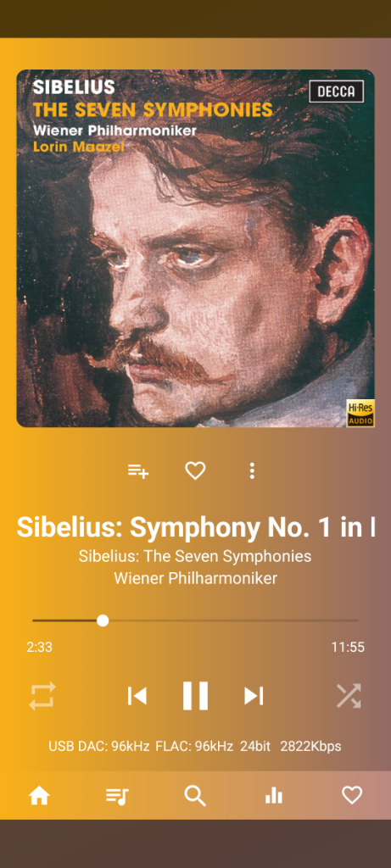The image size is (391, 868).
Task: Tap the scrolling track title Sibelius: Symphony No. 1
Action: coord(196,527)
